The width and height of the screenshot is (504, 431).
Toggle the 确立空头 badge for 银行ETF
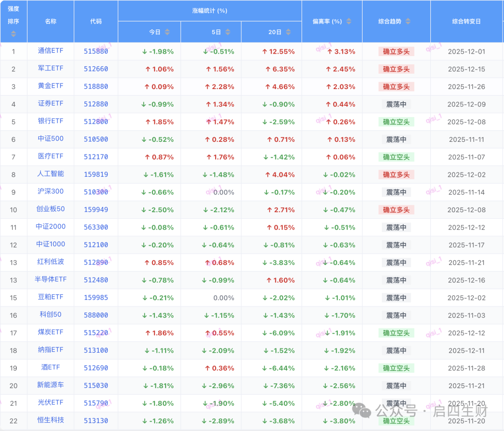click(396, 121)
